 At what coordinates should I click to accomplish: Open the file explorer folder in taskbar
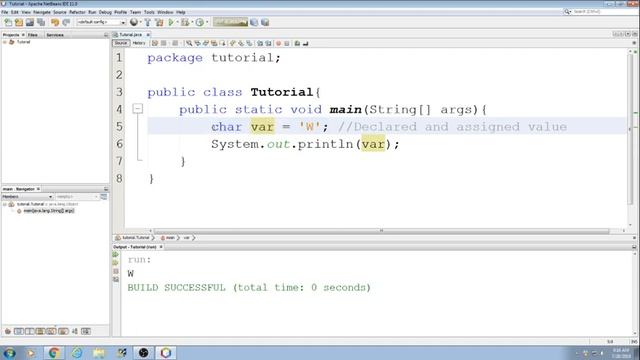pos(99,353)
